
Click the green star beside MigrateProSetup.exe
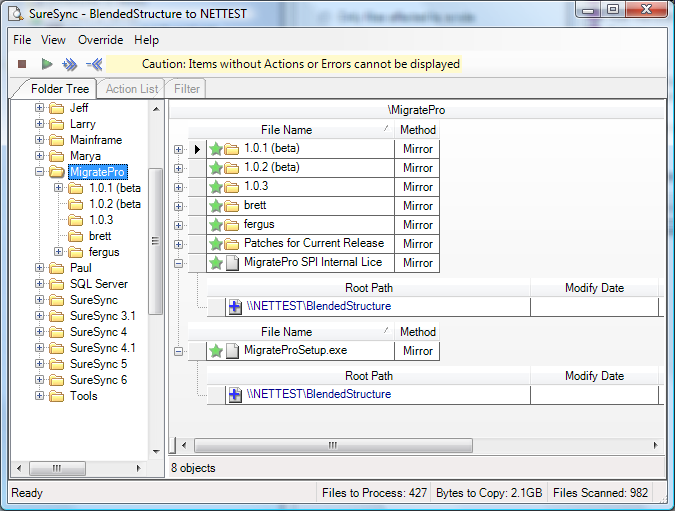(215, 351)
